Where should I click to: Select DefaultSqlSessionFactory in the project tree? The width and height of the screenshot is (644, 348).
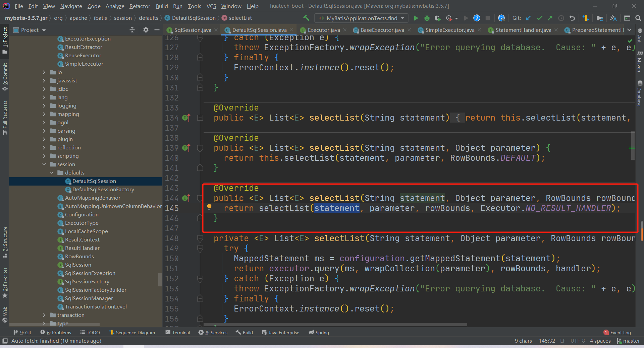click(103, 189)
